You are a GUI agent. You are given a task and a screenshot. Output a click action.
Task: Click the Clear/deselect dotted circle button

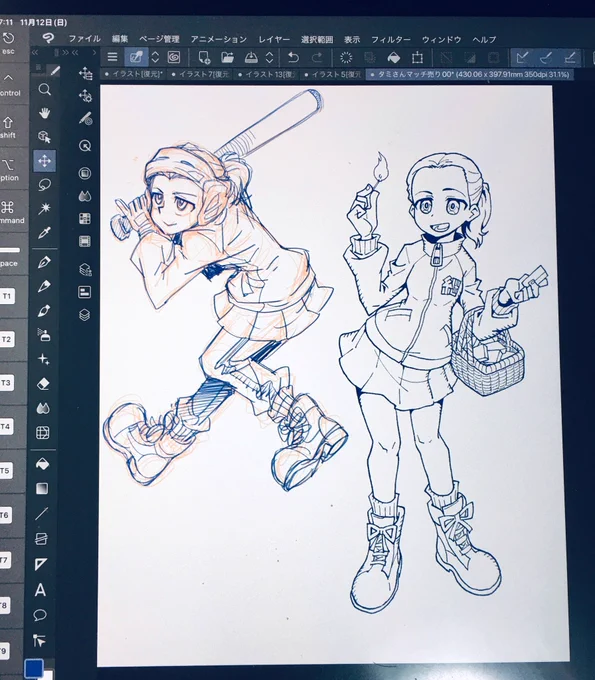click(346, 57)
